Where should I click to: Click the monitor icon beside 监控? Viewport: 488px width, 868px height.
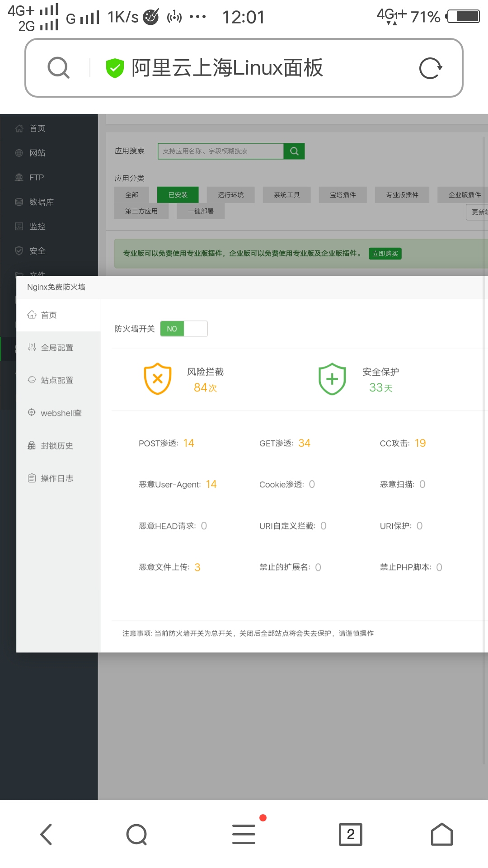point(19,226)
